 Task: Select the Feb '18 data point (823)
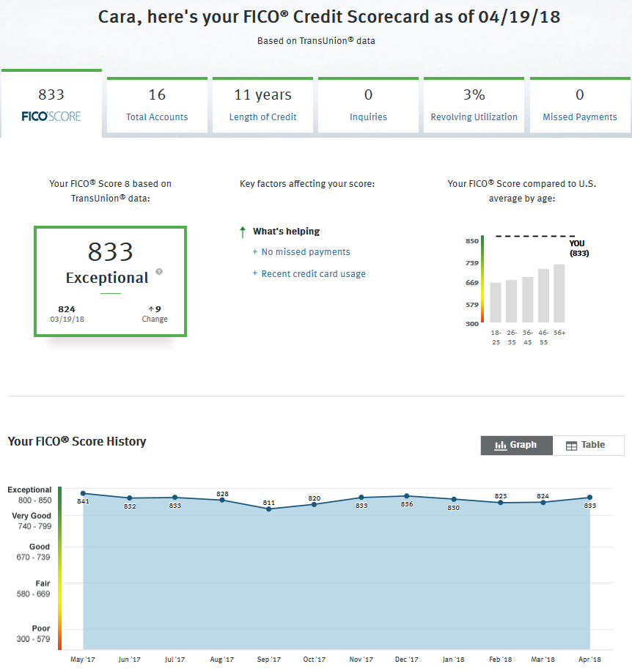click(500, 503)
